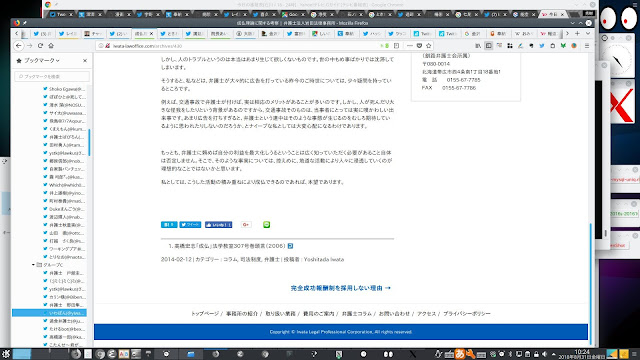Image resolution: width=640 pixels, height=360 pixels.
Task: Open アクセス footer link
Action: click(427, 314)
